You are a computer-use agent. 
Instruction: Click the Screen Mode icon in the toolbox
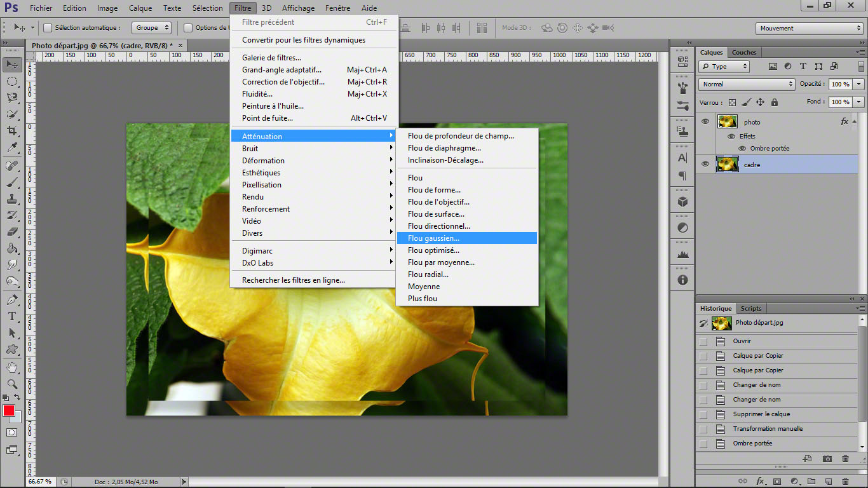pyautogui.click(x=12, y=450)
